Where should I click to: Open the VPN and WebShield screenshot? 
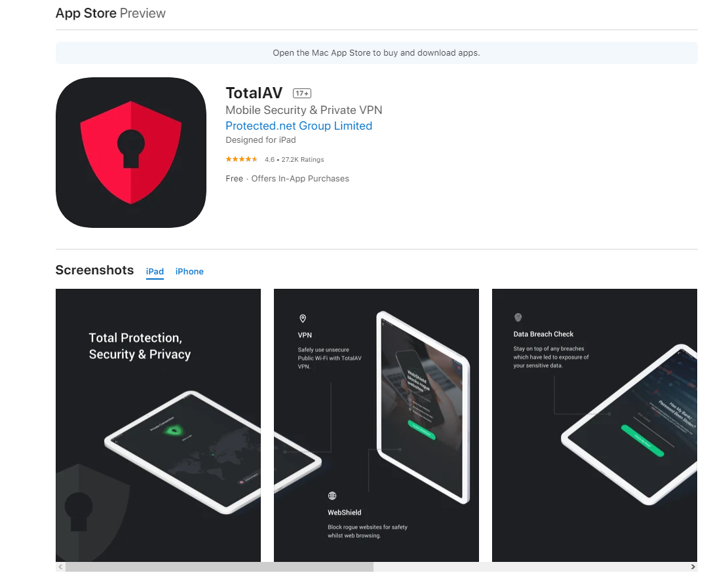point(376,425)
